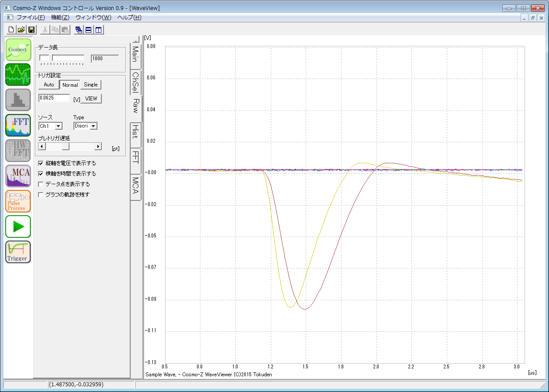Launch the Pulse Process icon
Image resolution: width=549 pixels, height=392 pixels.
(x=18, y=201)
